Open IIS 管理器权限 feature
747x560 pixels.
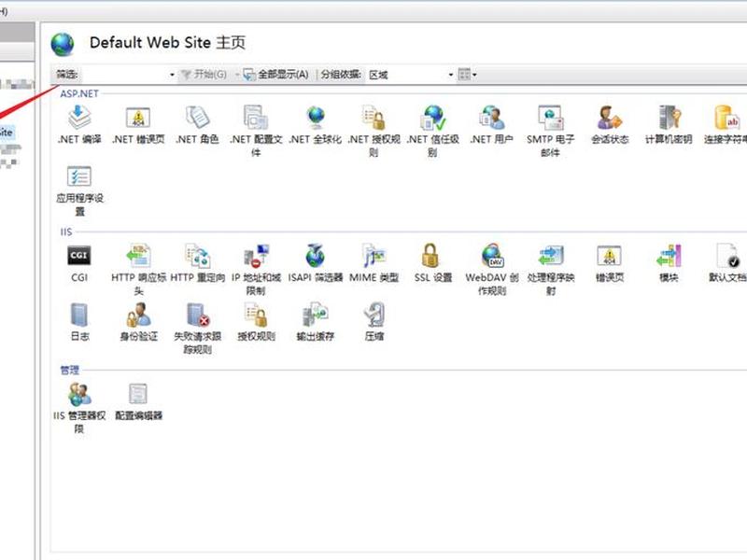79,408
